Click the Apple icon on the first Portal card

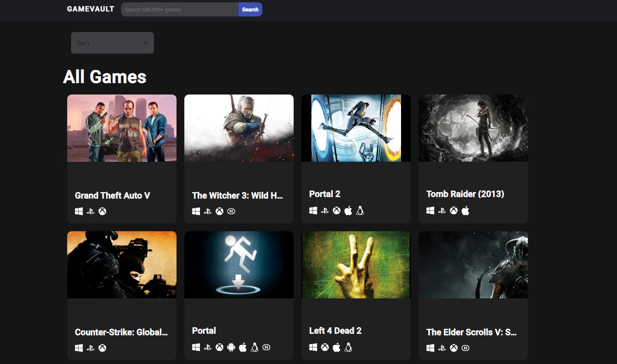click(243, 347)
